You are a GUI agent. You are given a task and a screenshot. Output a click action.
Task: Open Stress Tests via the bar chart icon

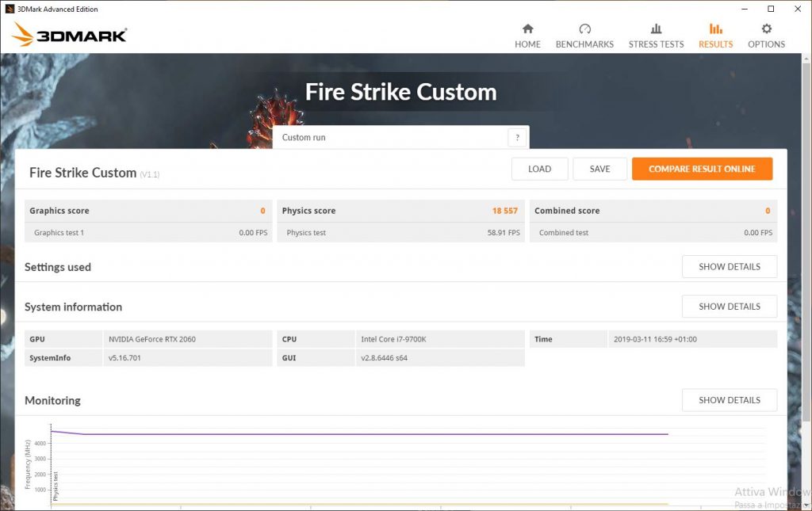click(656, 29)
